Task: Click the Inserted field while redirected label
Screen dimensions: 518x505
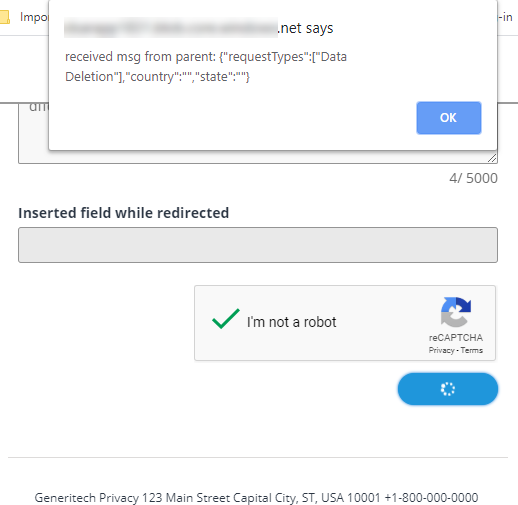Action: pyautogui.click(x=124, y=213)
